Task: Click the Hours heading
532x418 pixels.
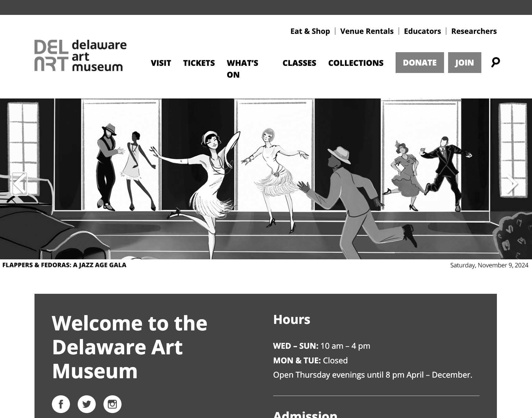Action: 292,320
